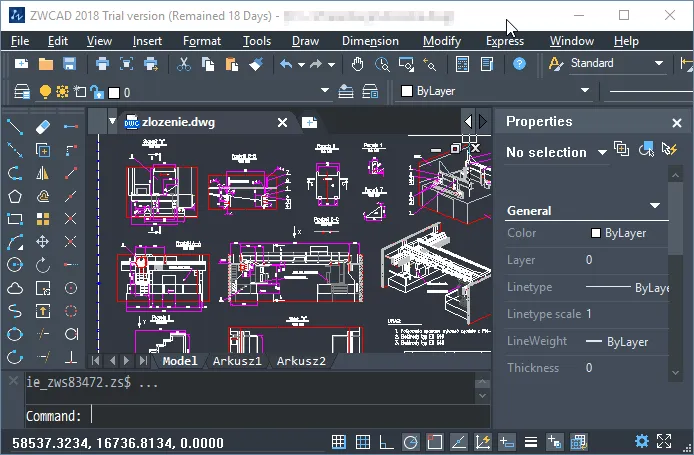Screen dimensions: 694x455
Task: Select the Line draw tool
Action: point(15,127)
